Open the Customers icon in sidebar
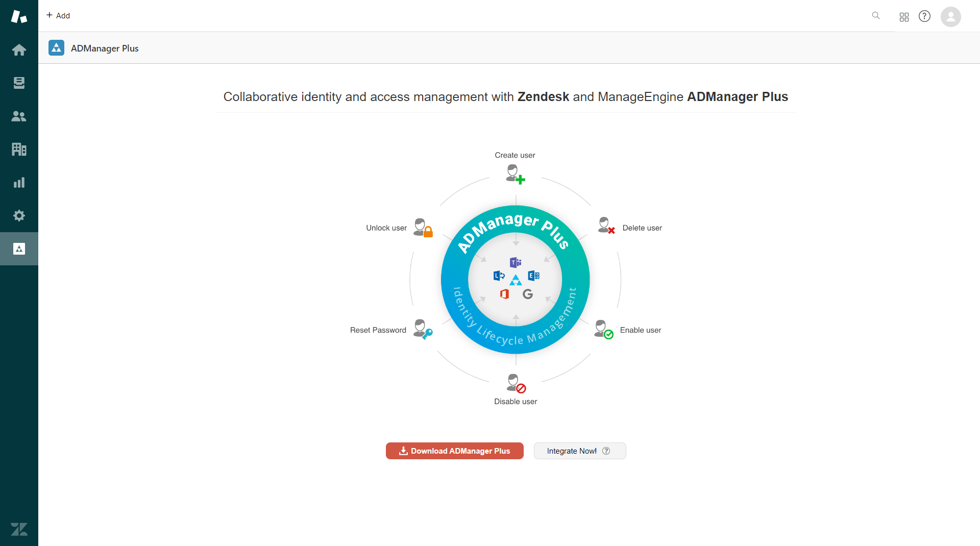 [x=19, y=116]
